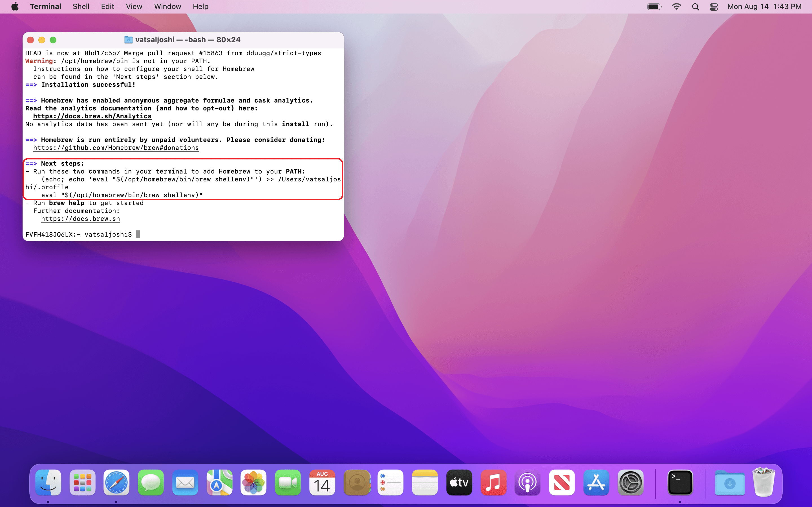Open Safari from the Dock

click(x=116, y=483)
